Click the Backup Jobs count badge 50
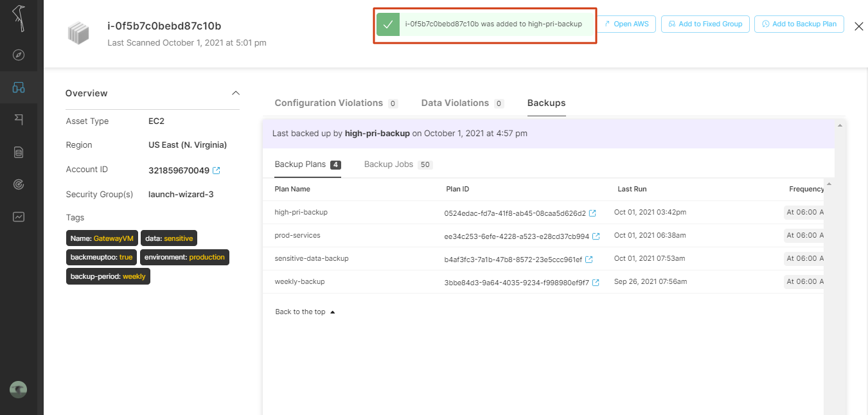 [425, 165]
